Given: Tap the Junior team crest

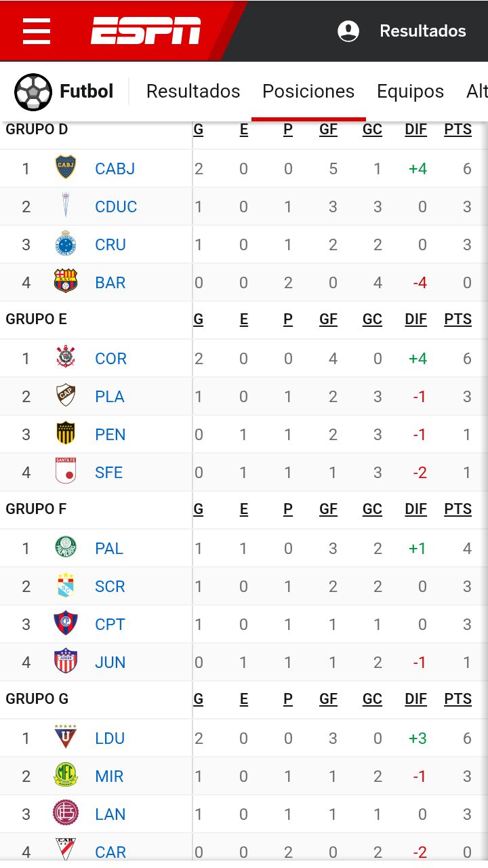Looking at the screenshot, I should 66,661.
